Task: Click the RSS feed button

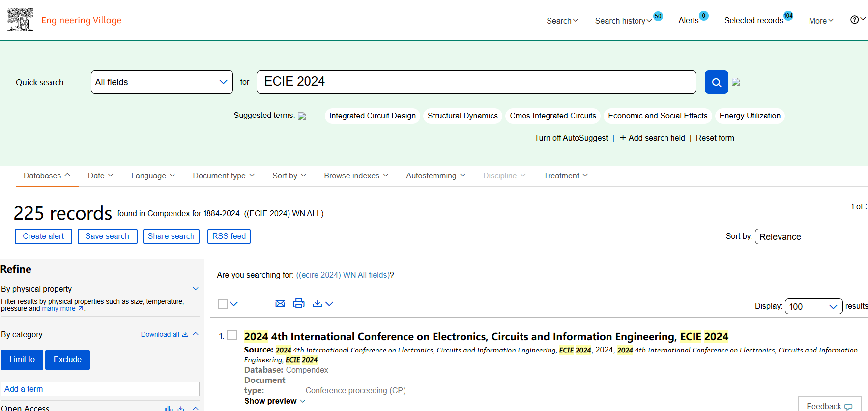Action: click(229, 236)
